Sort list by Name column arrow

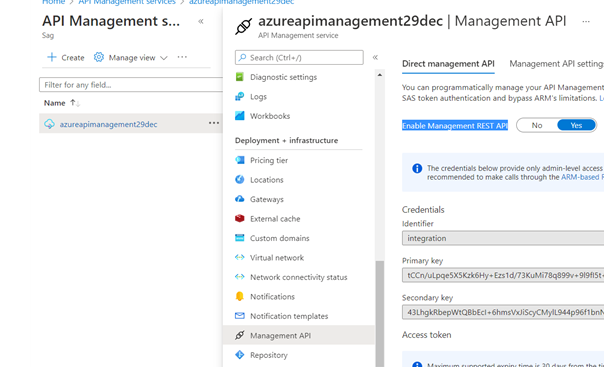tap(75, 103)
